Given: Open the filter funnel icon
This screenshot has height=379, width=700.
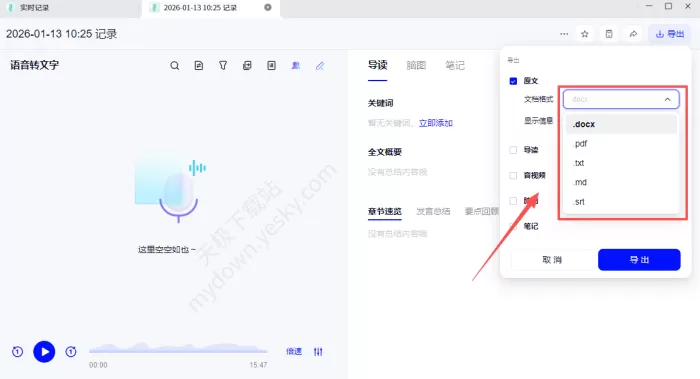Looking at the screenshot, I should pos(223,66).
